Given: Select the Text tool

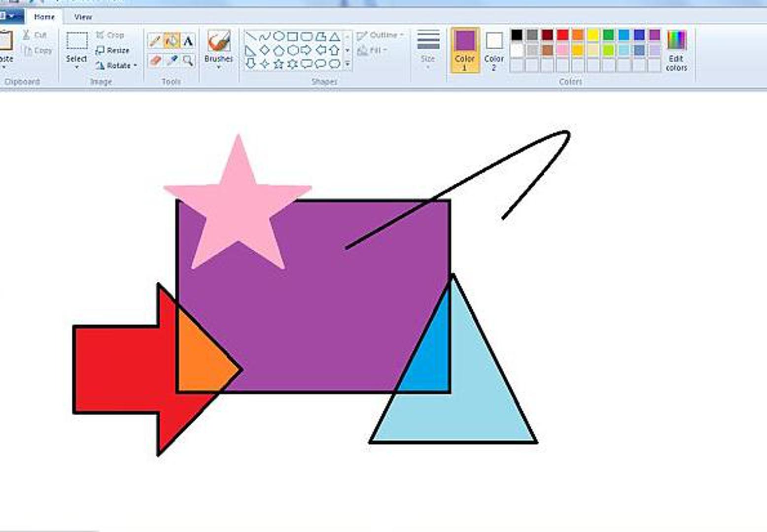Looking at the screenshot, I should 188,41.
